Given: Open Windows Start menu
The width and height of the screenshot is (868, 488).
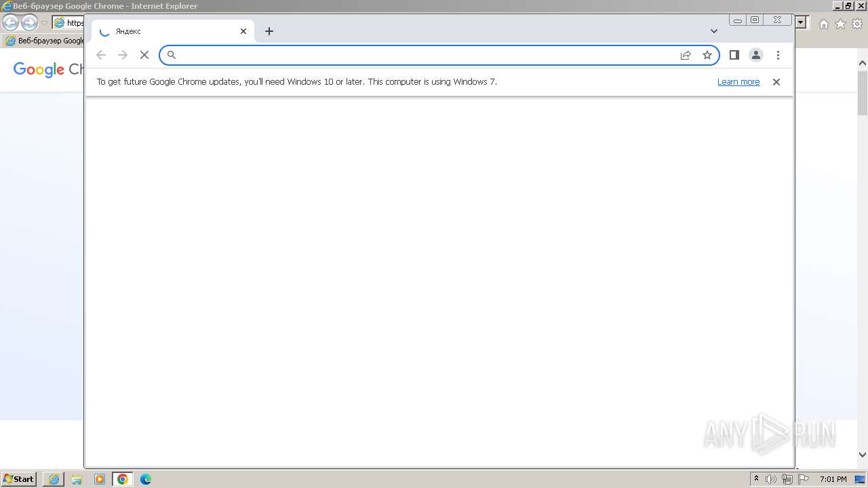Looking at the screenshot, I should pos(18,479).
